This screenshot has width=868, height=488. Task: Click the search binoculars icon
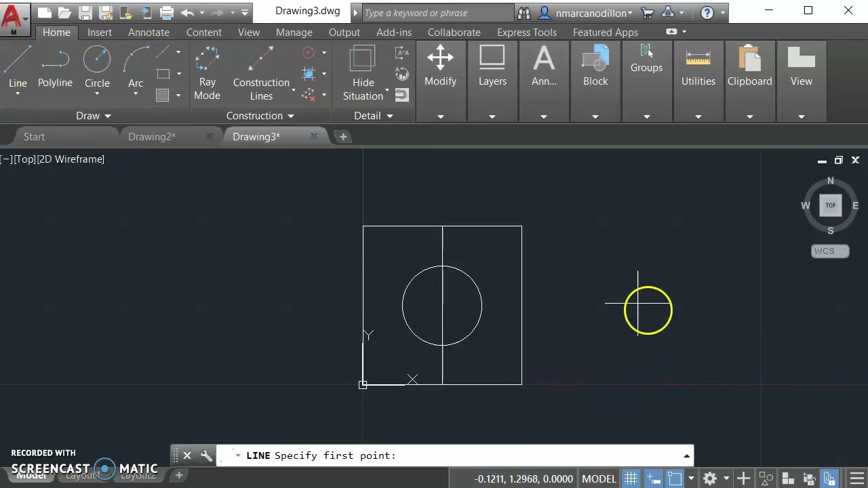(x=524, y=12)
